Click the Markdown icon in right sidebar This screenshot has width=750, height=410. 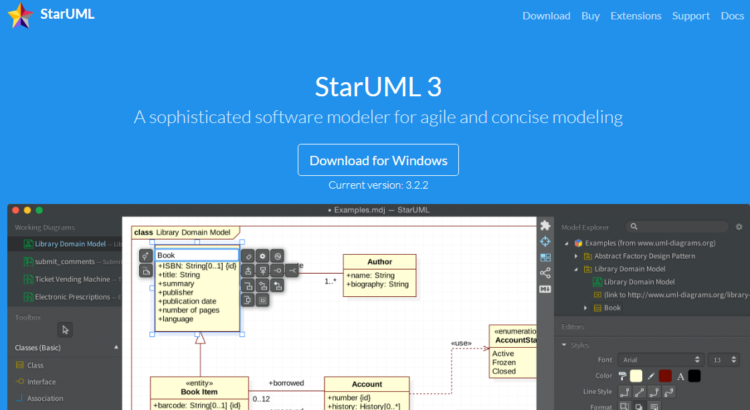[545, 288]
